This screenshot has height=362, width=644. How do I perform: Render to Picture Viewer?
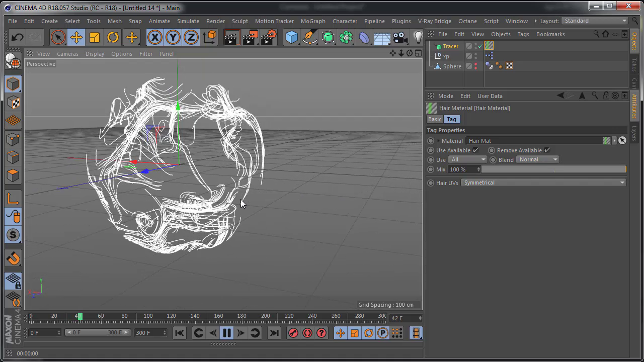coord(250,37)
